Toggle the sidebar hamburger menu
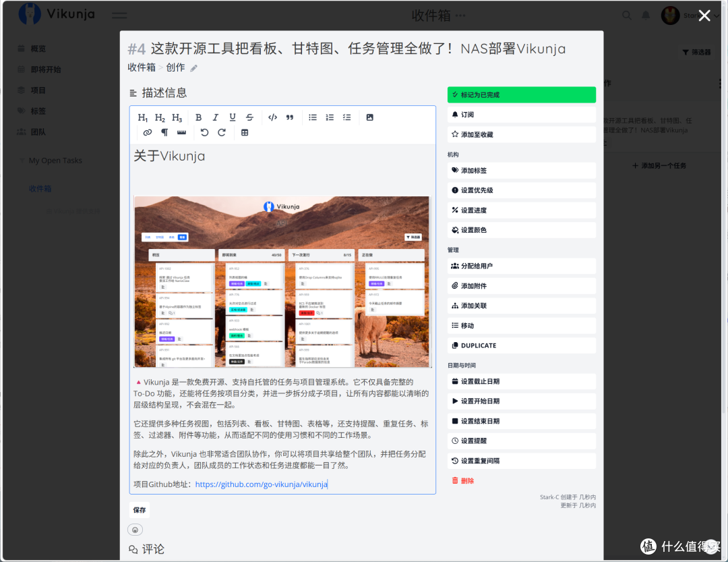This screenshot has height=562, width=728. pyautogui.click(x=119, y=16)
